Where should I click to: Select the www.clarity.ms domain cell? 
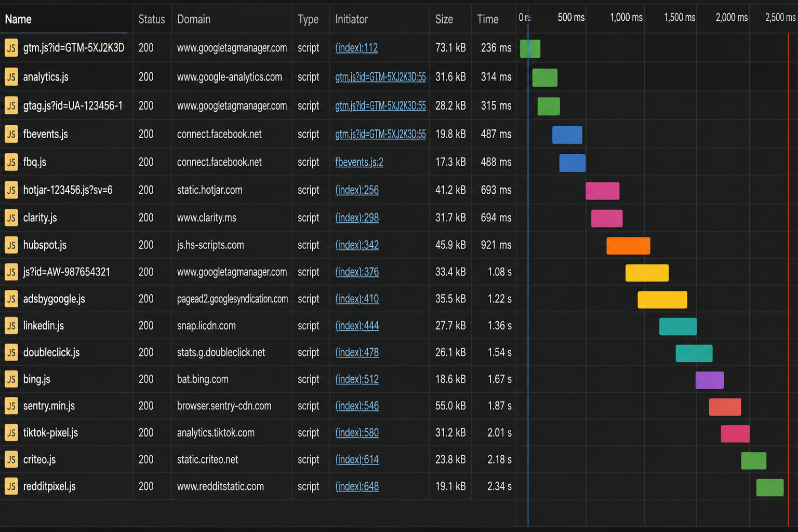tap(207, 218)
